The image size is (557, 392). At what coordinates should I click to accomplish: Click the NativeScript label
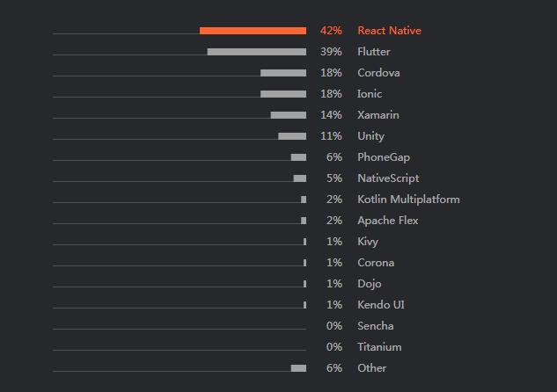388,178
